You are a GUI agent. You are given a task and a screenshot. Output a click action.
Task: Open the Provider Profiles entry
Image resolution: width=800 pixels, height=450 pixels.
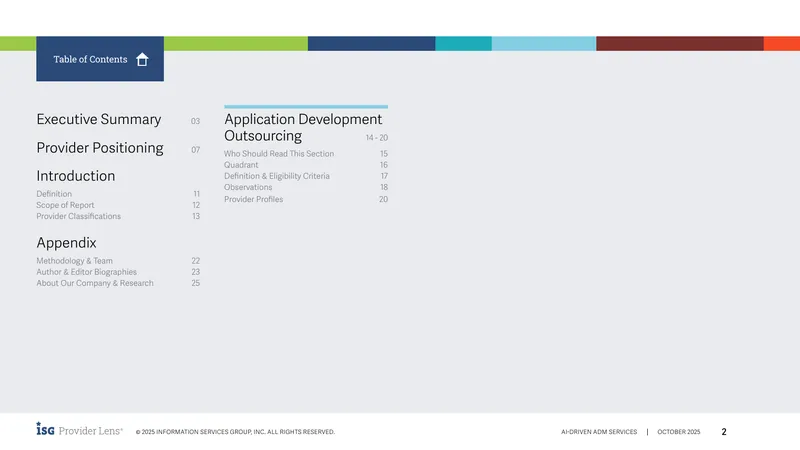[x=254, y=199]
